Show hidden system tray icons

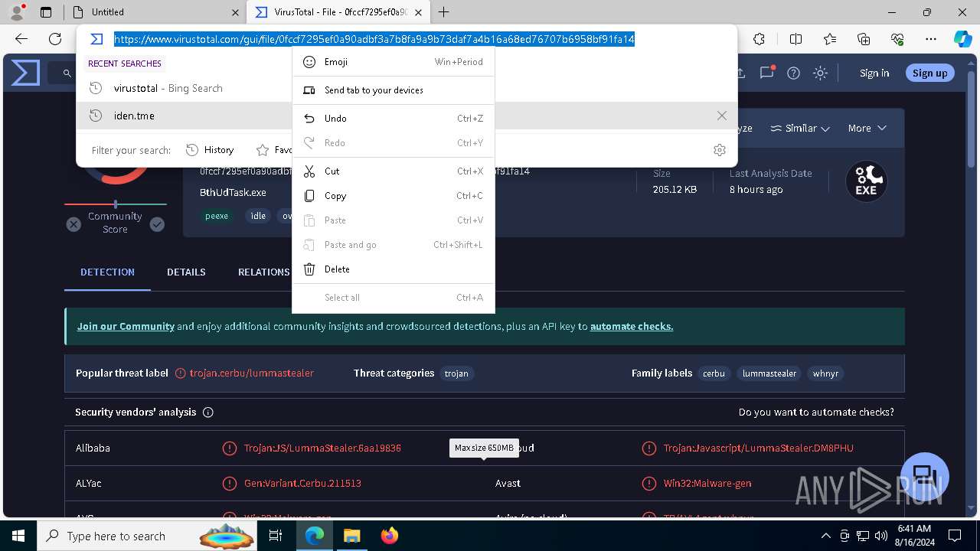pos(825,536)
